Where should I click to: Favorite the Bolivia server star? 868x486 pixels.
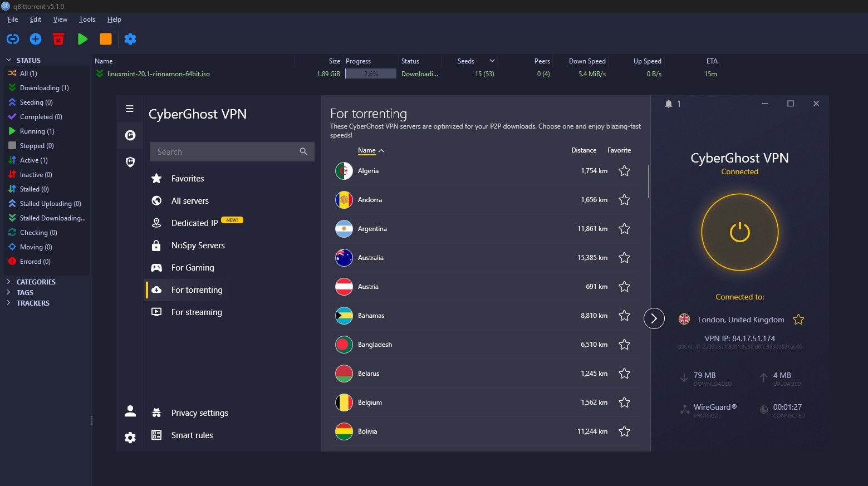click(x=625, y=431)
